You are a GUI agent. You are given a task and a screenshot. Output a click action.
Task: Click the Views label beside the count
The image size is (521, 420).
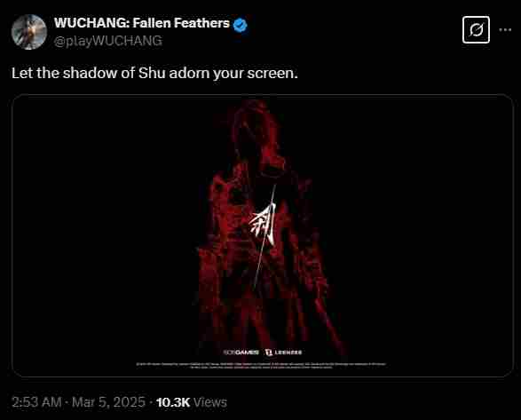point(210,402)
